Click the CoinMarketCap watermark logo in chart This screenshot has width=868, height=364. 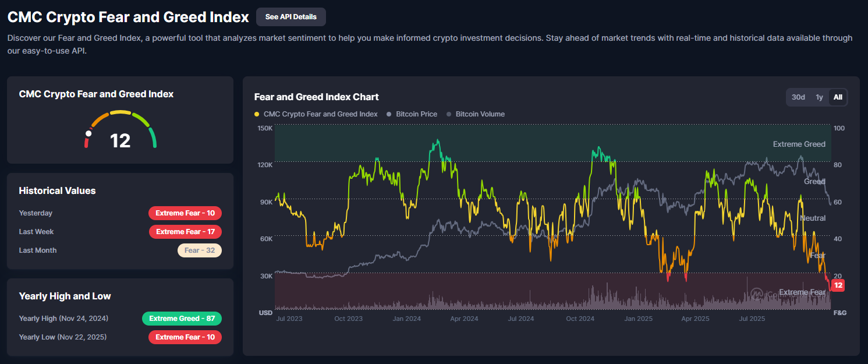coord(757,293)
